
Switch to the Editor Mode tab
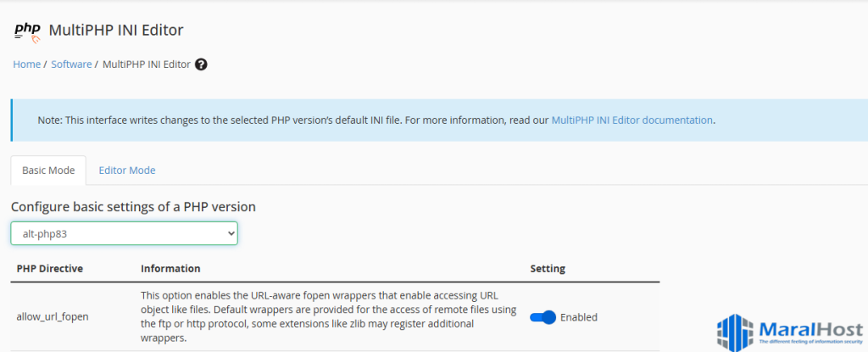(x=127, y=170)
